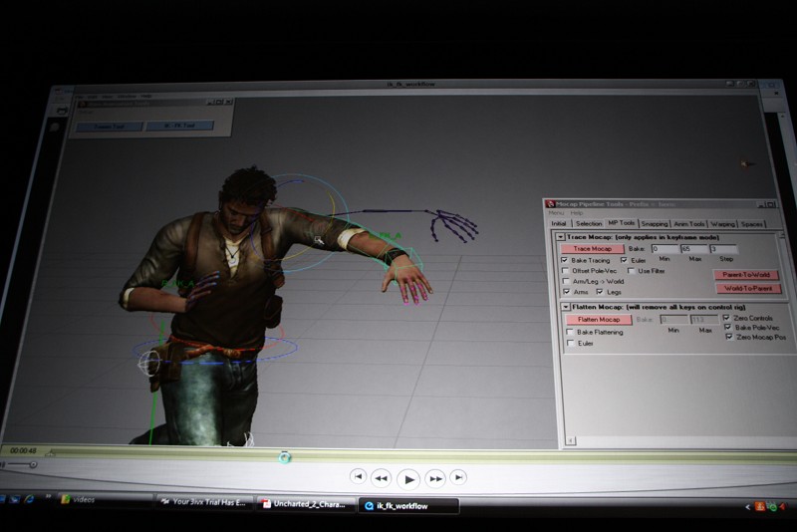Open the Help menu in Mocap Pipeline Tools
The image size is (797, 532).
pyautogui.click(x=577, y=213)
